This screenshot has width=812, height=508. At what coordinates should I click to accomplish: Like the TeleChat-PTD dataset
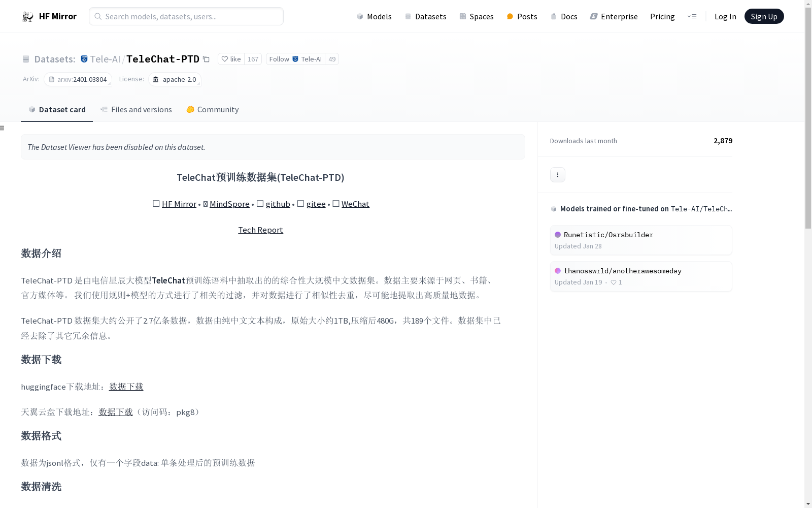[231, 59]
